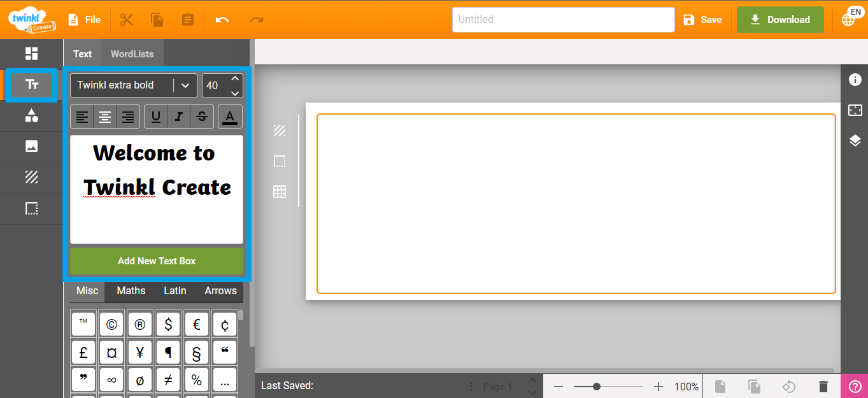This screenshot has width=868, height=398.
Task: Click Add New Text Box button
Action: pyautogui.click(x=157, y=261)
